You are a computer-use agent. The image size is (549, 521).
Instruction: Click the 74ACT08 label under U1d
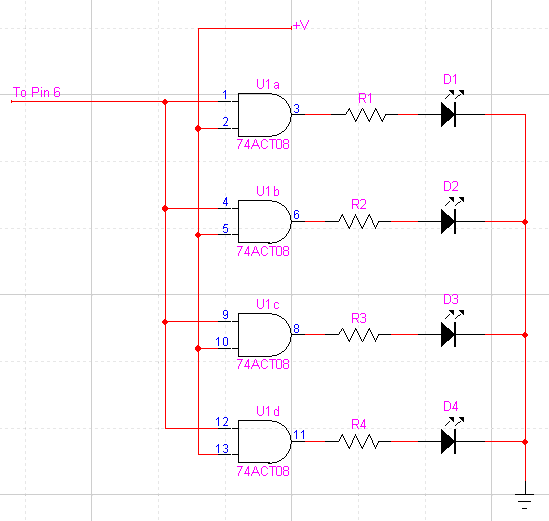tap(263, 471)
